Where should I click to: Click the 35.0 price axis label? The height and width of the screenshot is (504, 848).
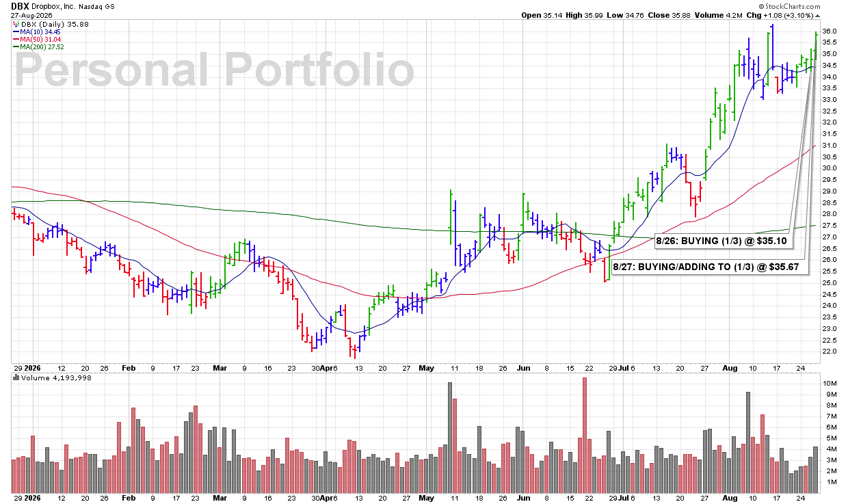829,54
